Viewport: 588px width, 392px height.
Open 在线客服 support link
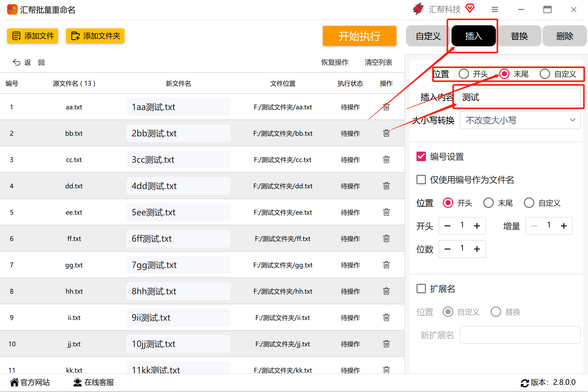point(94,382)
